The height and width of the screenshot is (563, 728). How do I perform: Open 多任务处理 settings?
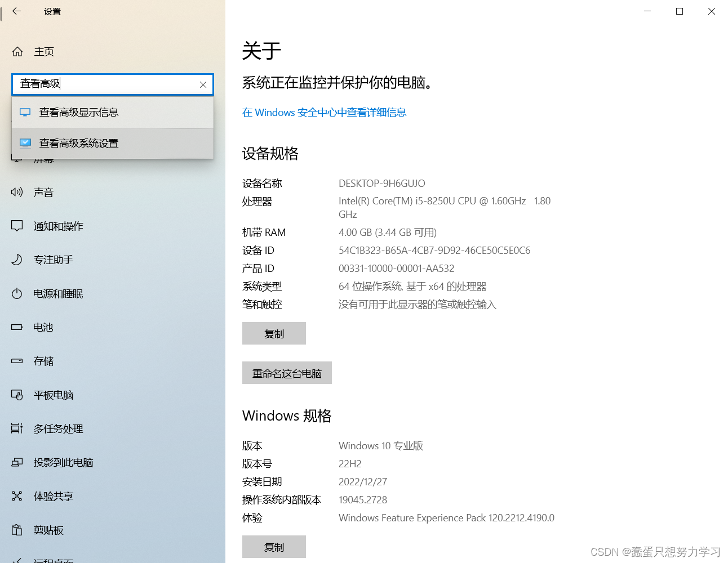[59, 428]
